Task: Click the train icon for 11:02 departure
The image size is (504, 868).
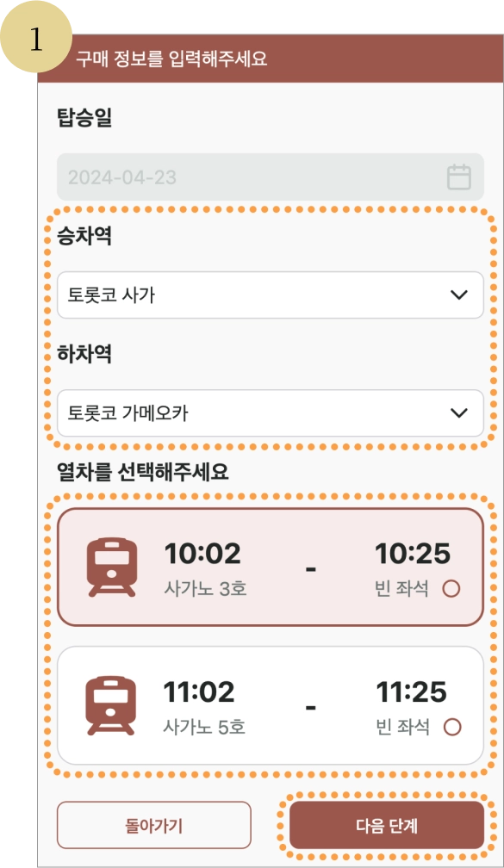Action: pos(110,705)
